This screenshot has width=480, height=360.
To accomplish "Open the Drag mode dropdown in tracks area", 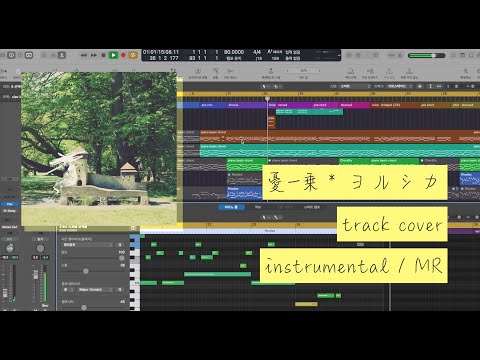I will click(x=399, y=86).
